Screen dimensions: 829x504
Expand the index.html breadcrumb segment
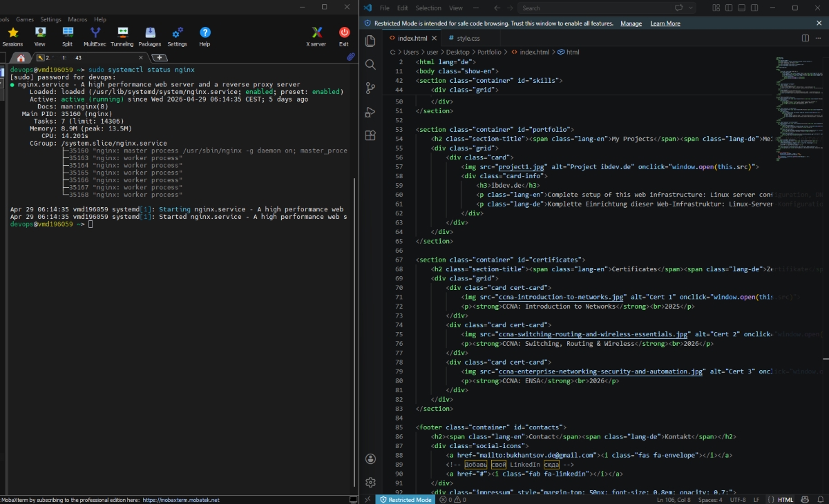tap(530, 52)
